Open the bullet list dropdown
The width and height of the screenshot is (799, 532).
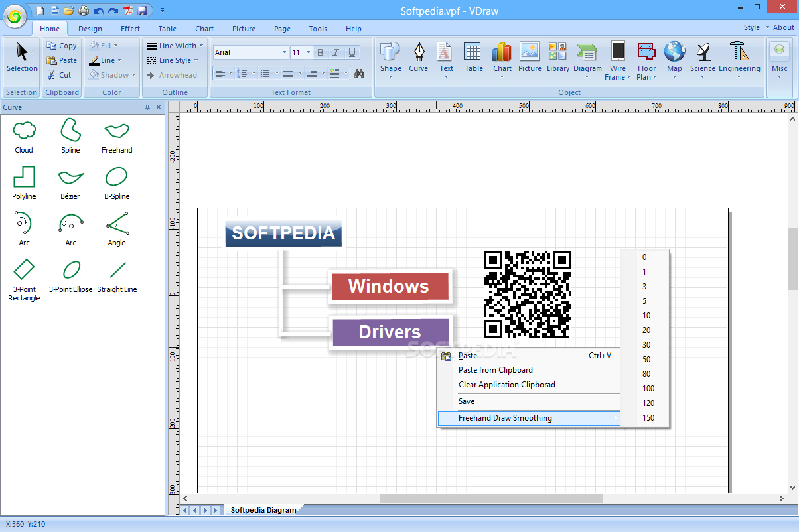(x=275, y=73)
